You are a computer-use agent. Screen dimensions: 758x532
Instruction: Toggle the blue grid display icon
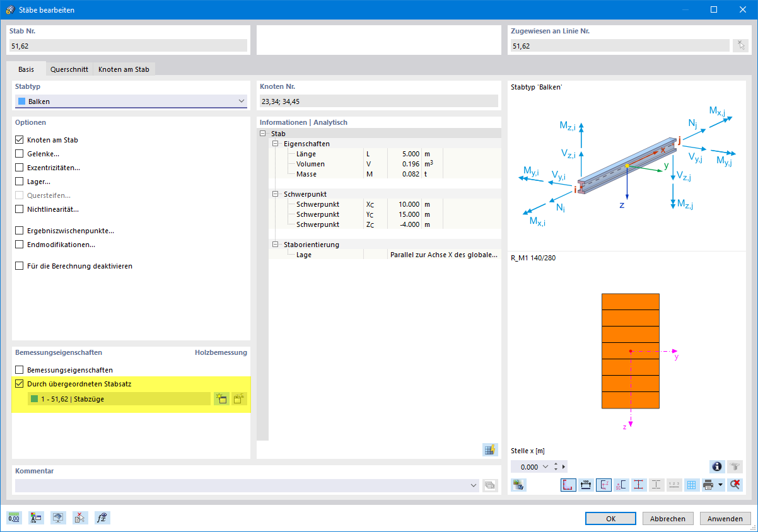coord(691,485)
